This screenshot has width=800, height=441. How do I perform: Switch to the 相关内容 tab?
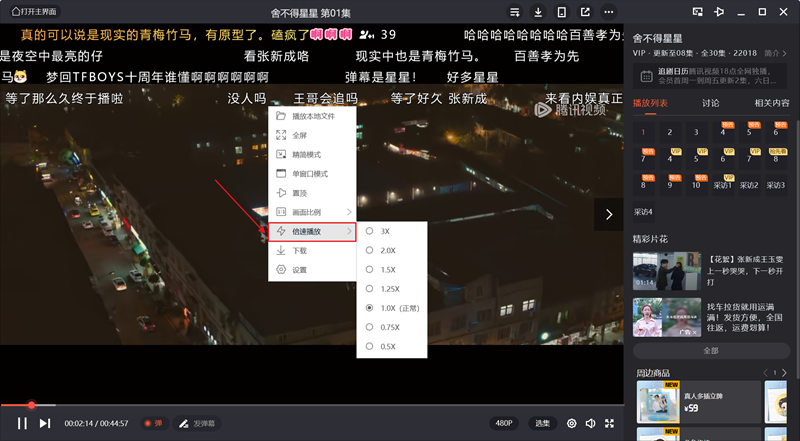click(x=772, y=103)
